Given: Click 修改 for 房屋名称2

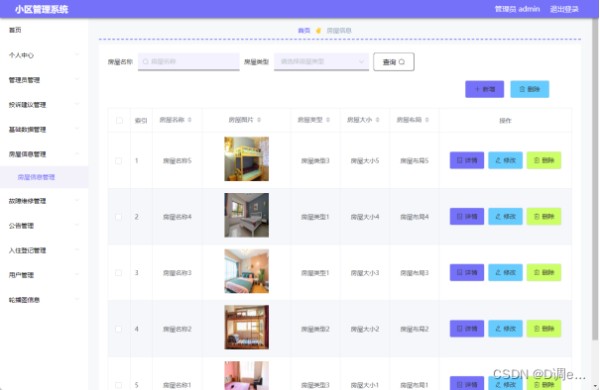Looking at the screenshot, I should [505, 329].
